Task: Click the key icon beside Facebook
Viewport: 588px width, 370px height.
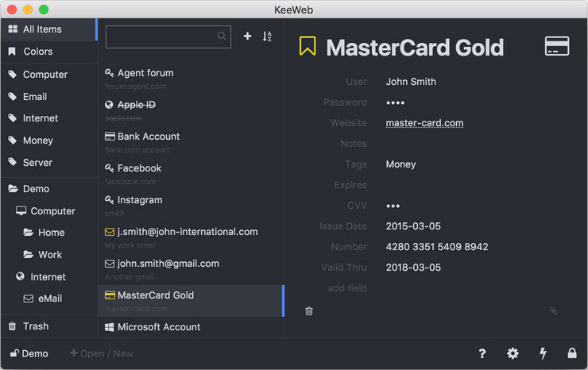Action: pos(109,168)
